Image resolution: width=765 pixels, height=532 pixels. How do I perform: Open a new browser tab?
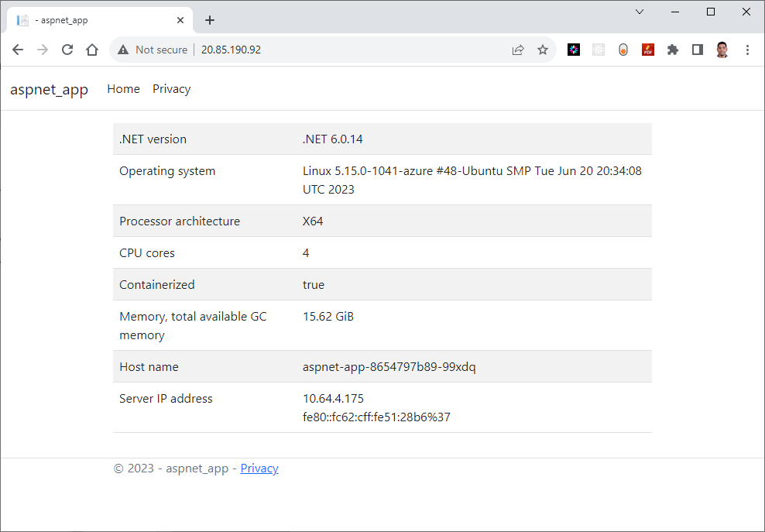click(210, 20)
